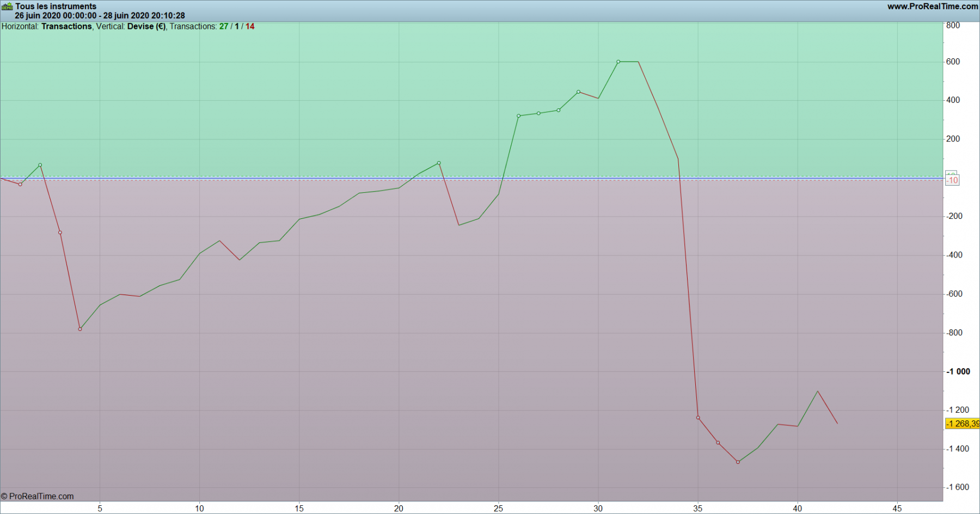
Task: Click the green 27 winning transactions count
Action: 224,26
